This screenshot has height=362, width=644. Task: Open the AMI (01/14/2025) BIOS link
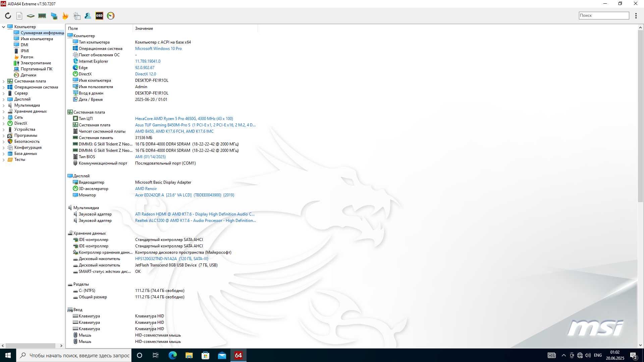[x=150, y=157]
